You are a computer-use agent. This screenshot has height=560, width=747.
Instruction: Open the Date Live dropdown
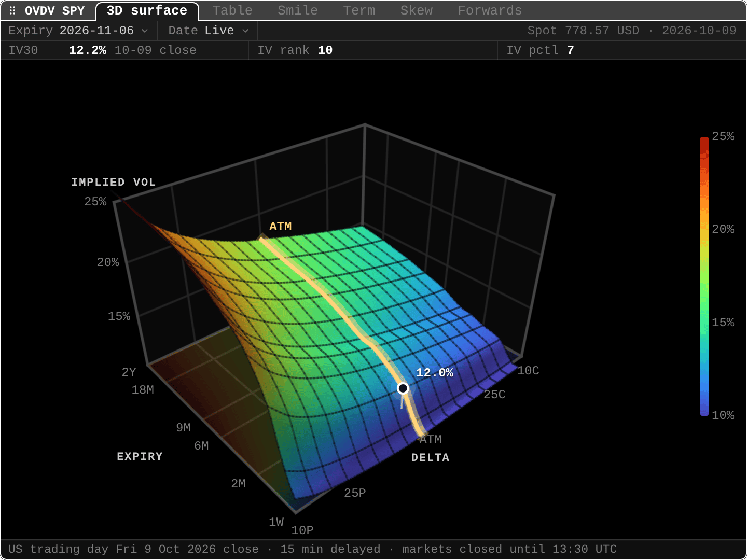(x=208, y=31)
